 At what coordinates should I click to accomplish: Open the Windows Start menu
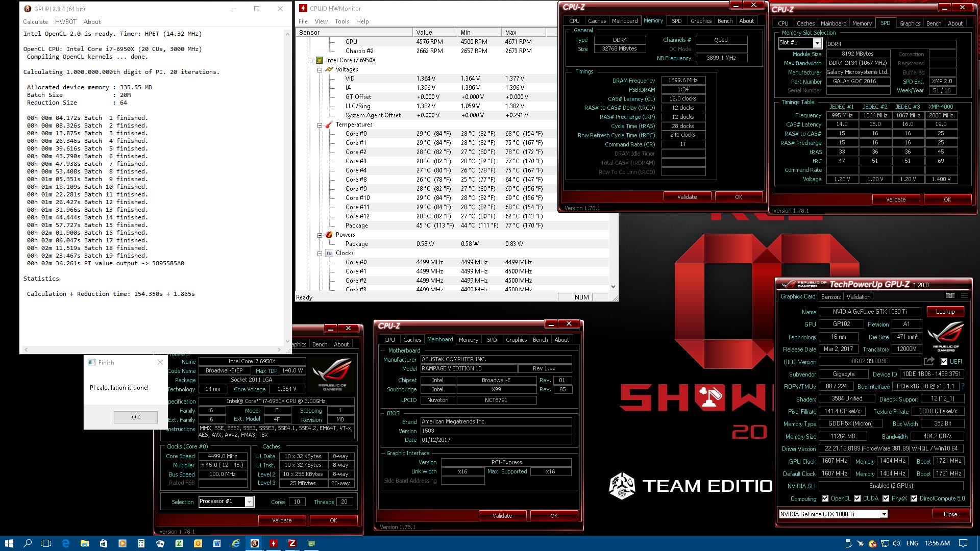(x=9, y=543)
